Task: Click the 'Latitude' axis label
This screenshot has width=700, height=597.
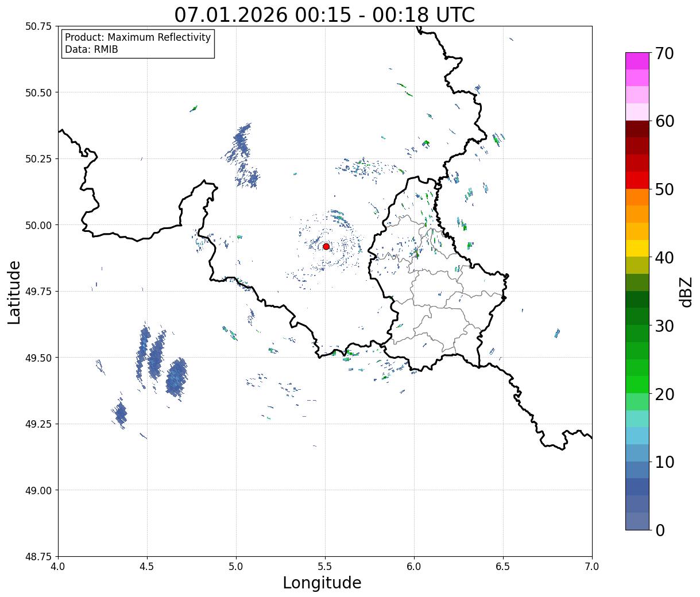Action: click(14, 292)
